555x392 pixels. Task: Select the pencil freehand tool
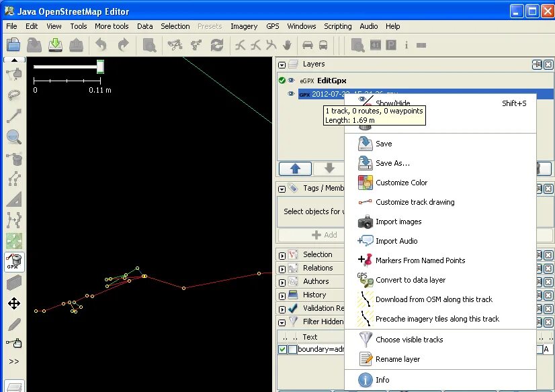click(14, 324)
